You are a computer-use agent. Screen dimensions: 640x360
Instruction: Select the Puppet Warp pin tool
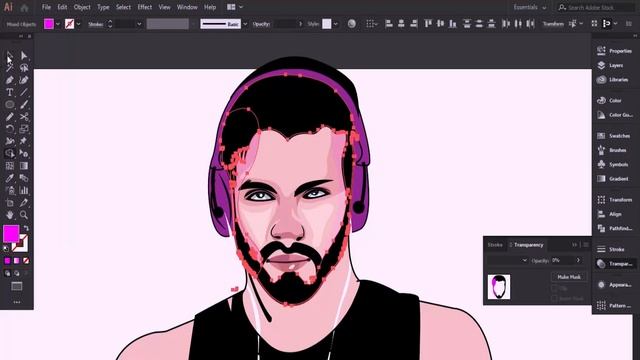point(24,141)
